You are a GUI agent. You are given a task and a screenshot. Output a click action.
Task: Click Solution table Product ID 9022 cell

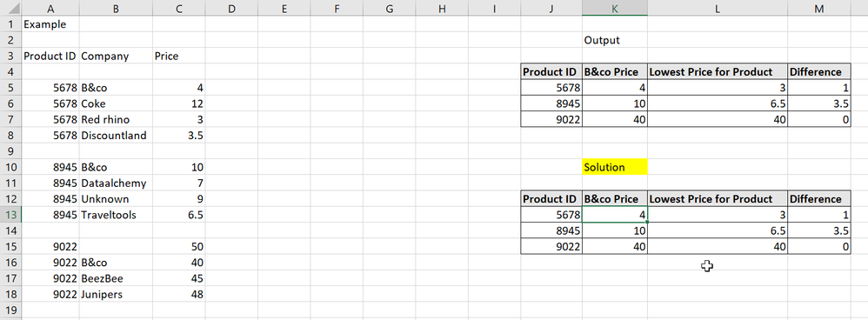(551, 246)
